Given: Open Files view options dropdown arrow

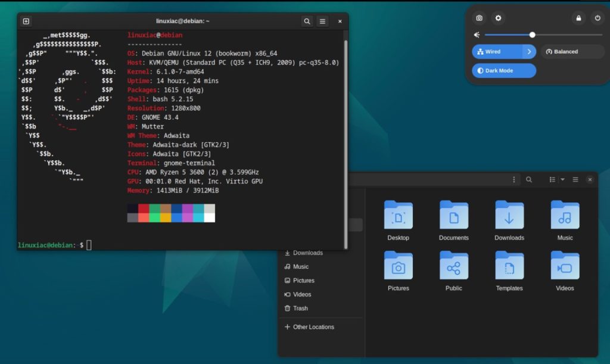Looking at the screenshot, I should (562, 180).
